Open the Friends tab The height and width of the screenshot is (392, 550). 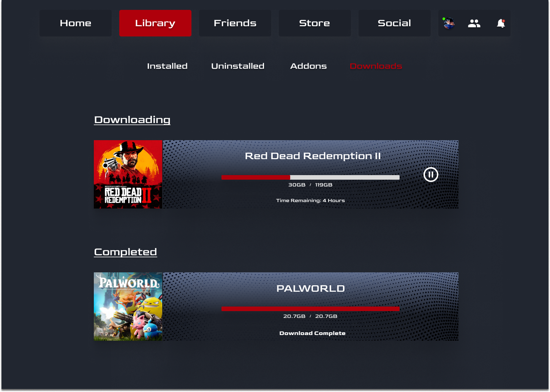coord(235,23)
